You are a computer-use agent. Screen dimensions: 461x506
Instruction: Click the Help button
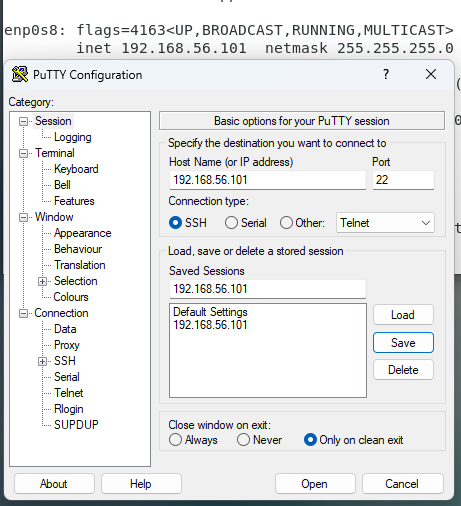tap(141, 484)
